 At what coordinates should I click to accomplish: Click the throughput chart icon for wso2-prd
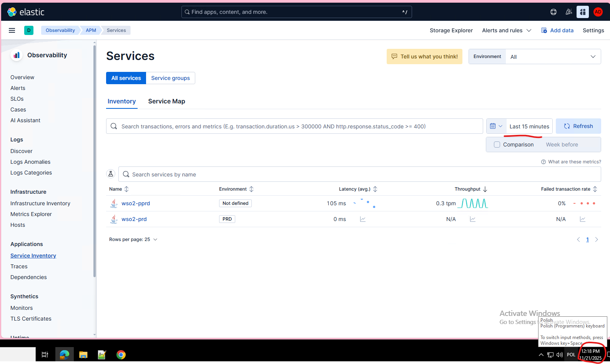tap(473, 219)
